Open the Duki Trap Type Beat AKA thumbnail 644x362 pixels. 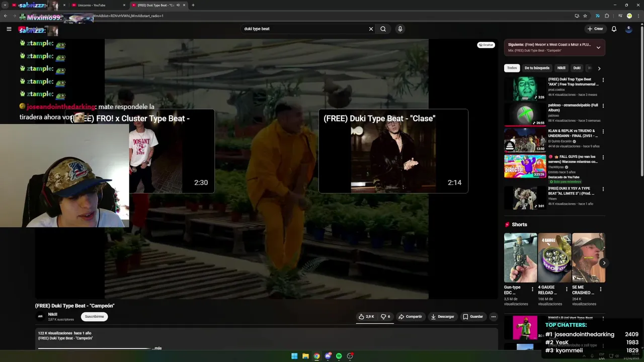point(525,88)
